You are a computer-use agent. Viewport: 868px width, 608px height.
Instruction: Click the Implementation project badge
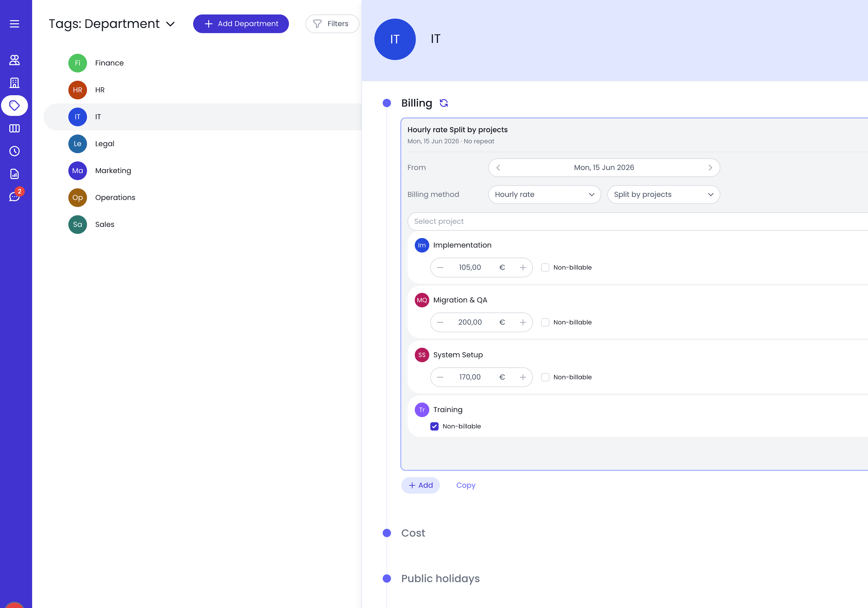click(x=422, y=245)
